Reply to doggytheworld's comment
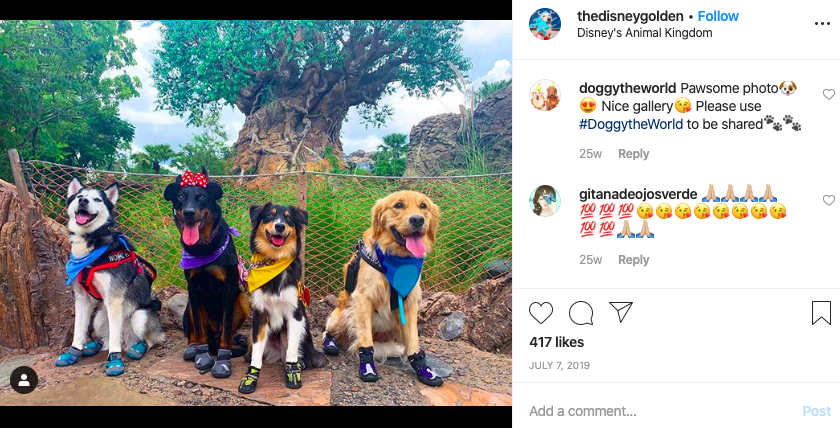 point(633,154)
